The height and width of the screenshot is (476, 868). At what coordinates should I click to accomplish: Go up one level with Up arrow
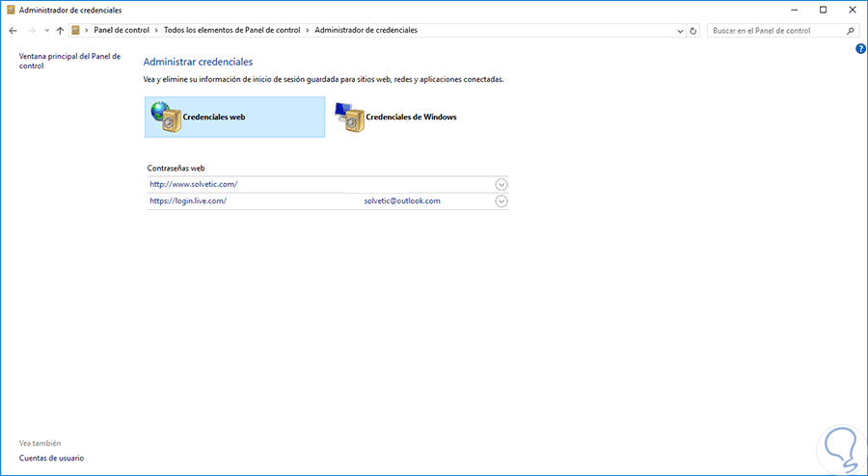(x=61, y=31)
